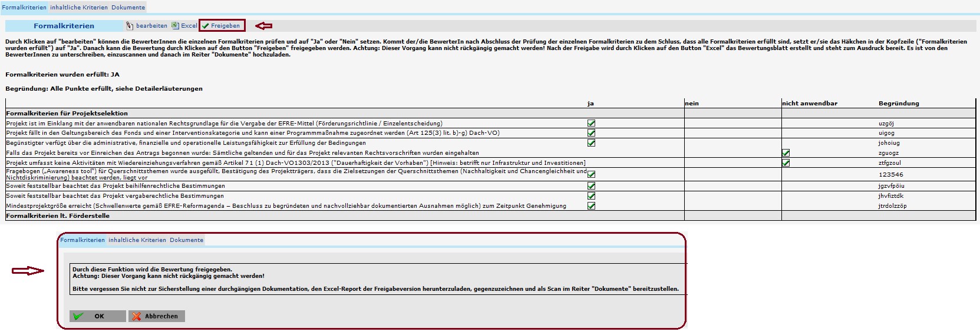Click the red arrow left of the dialog

28,271
